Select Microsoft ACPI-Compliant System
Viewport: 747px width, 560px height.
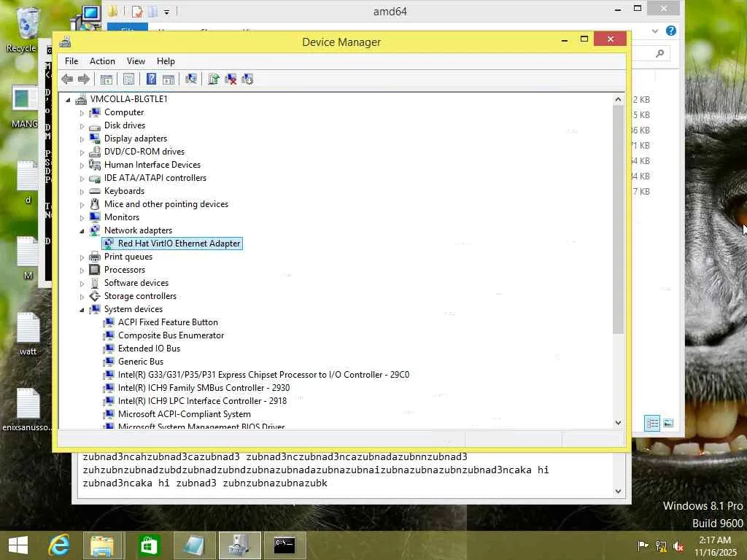click(185, 414)
